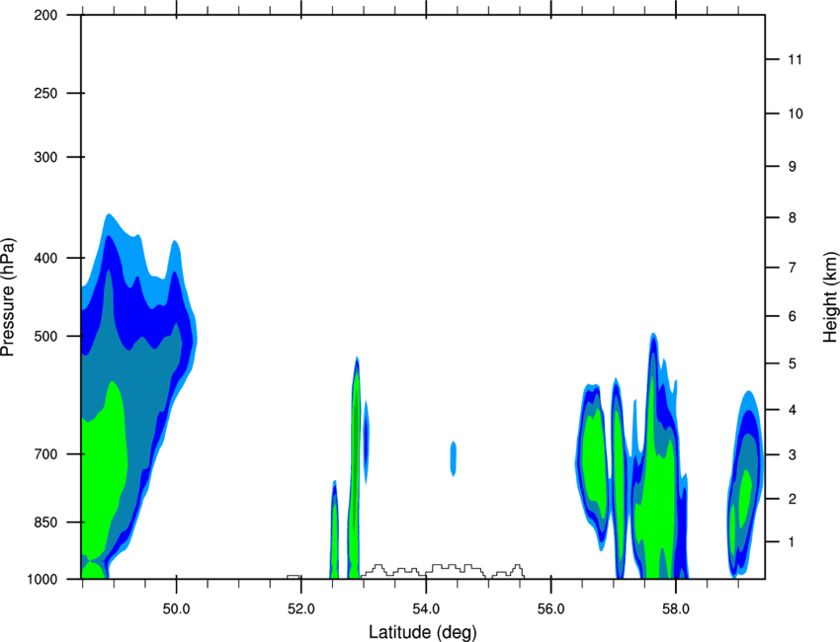Select the 400 pressure tick label
Image resolution: width=840 pixels, height=642 pixels.
coord(45,258)
